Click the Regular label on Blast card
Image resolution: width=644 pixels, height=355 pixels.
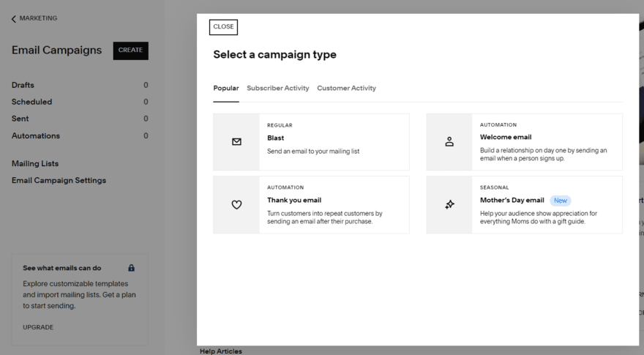tap(280, 125)
